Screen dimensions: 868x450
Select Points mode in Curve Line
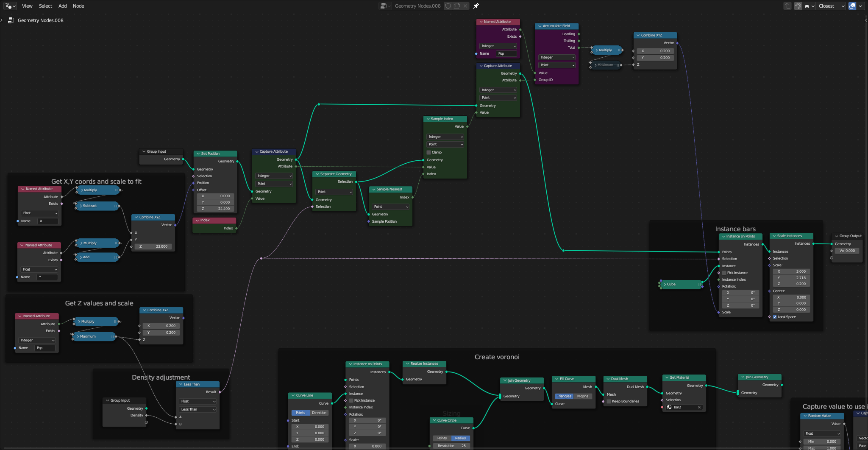coord(300,413)
